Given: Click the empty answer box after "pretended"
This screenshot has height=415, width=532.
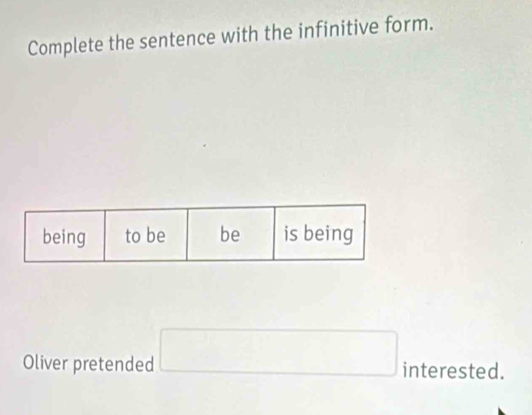Looking at the screenshot, I should tap(278, 353).
